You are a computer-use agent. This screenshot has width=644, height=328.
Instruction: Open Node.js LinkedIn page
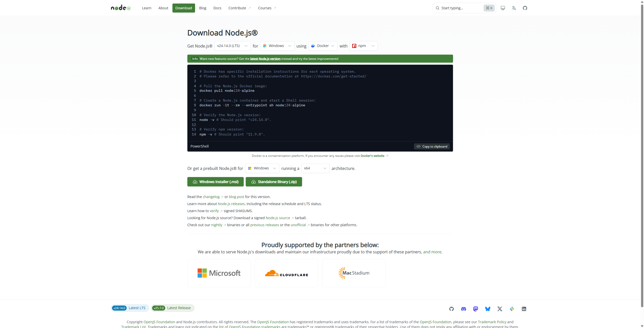[x=524, y=309]
